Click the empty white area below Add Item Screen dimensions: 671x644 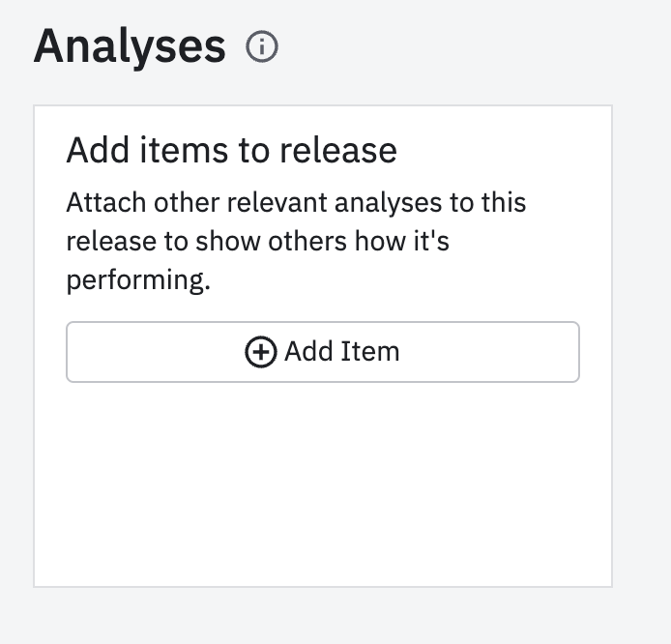(x=322, y=483)
